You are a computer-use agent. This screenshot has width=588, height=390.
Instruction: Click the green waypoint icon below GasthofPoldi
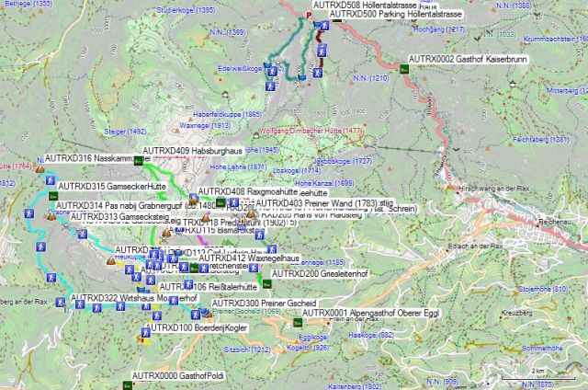coord(126,385)
